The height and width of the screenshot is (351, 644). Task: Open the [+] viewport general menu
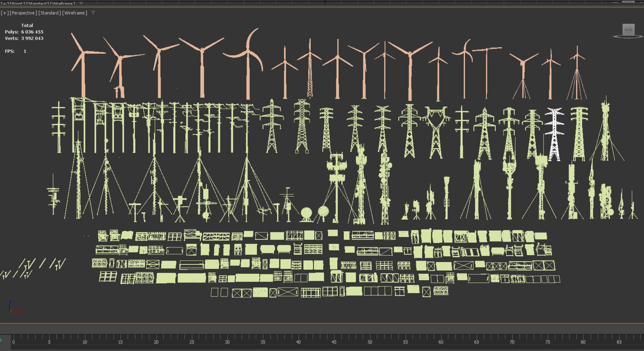5,13
